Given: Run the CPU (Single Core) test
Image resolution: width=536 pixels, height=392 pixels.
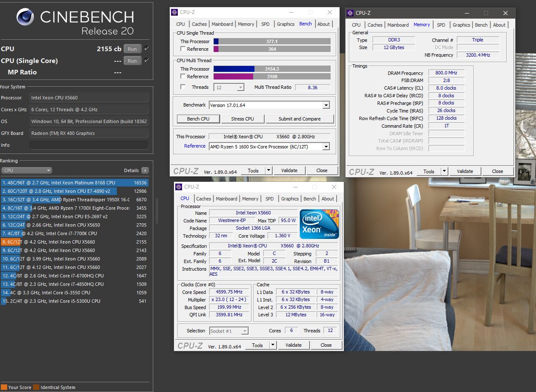Looking at the screenshot, I should pyautogui.click(x=133, y=60).
